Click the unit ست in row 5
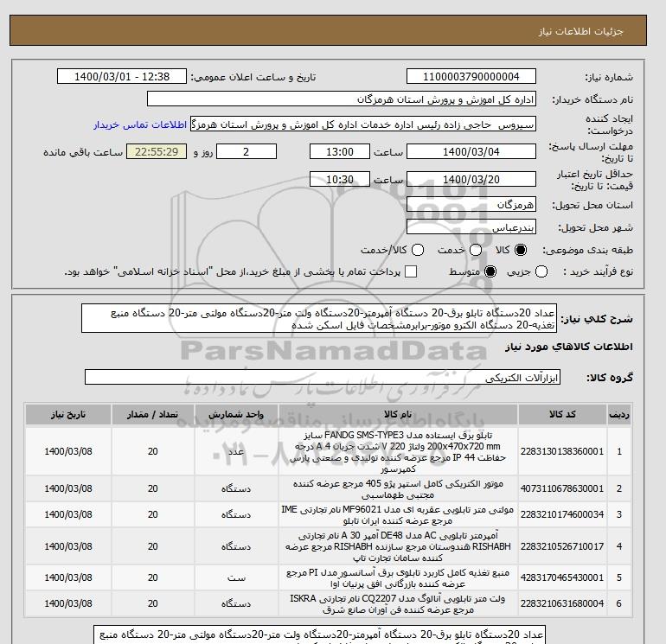Screen dimensions: 666x644 (236, 577)
